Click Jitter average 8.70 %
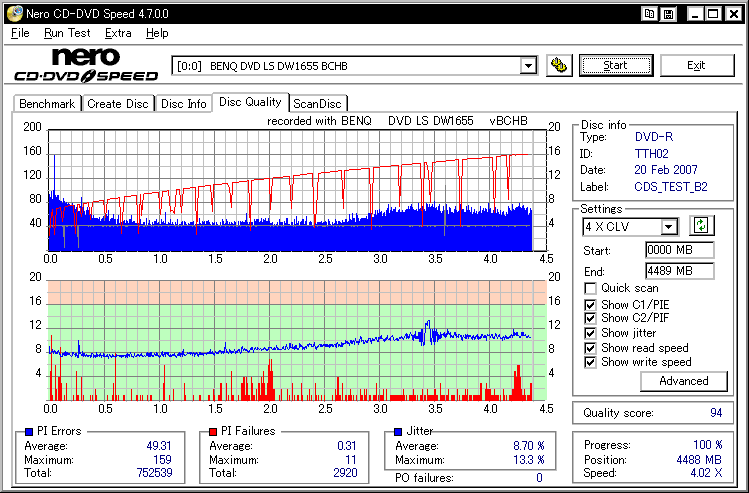This screenshot has height=493, width=749. [529, 446]
